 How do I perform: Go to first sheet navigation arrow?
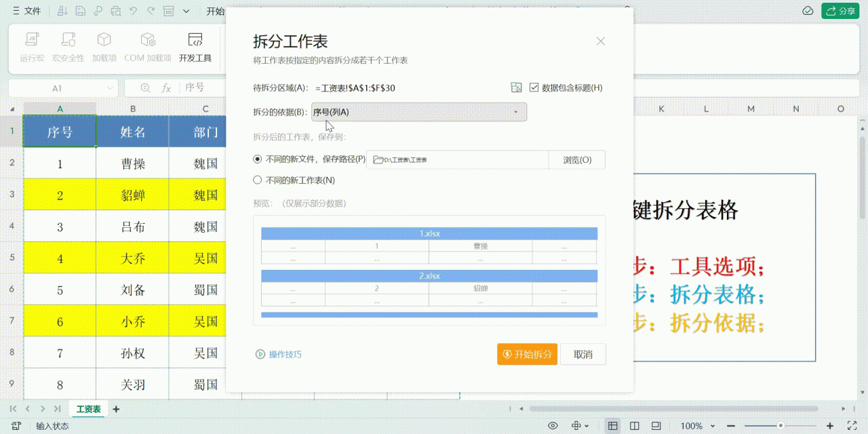click(x=14, y=409)
